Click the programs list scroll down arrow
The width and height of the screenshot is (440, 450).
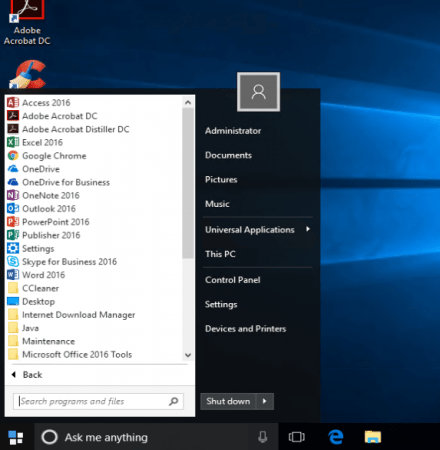click(188, 355)
